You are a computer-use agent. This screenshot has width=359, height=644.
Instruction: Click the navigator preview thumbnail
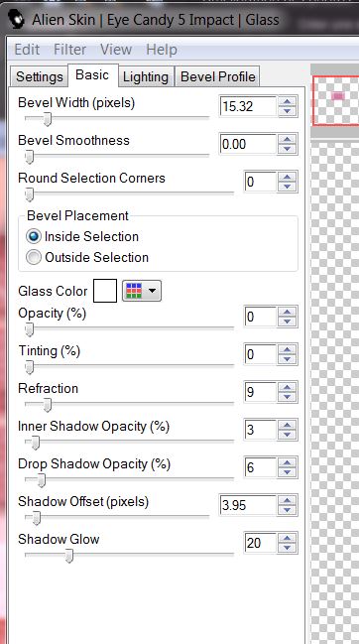(x=335, y=100)
